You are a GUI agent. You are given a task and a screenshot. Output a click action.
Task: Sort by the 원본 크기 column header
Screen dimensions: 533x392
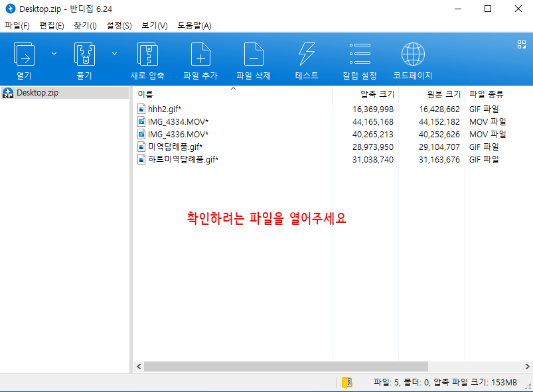[443, 94]
